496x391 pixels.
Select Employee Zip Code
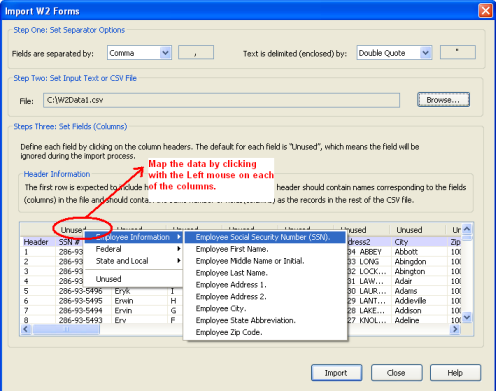(265, 332)
